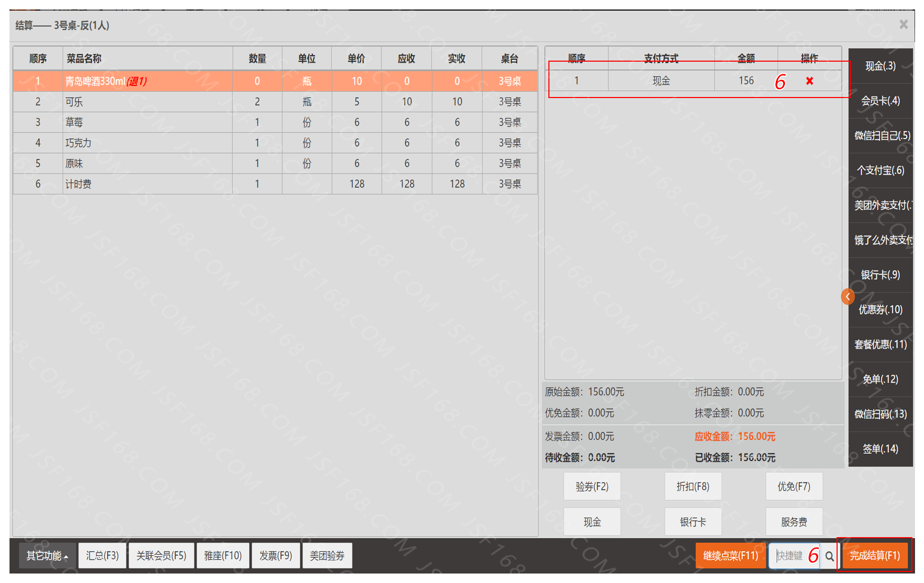The width and height of the screenshot is (924, 583).
Task: Select 美团外卖支付 payment method
Action: pyautogui.click(x=880, y=205)
